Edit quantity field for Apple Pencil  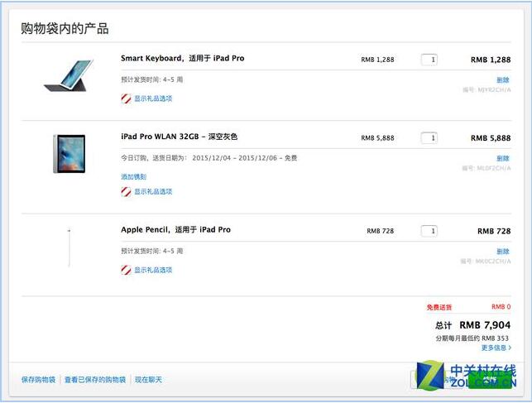coord(429,231)
